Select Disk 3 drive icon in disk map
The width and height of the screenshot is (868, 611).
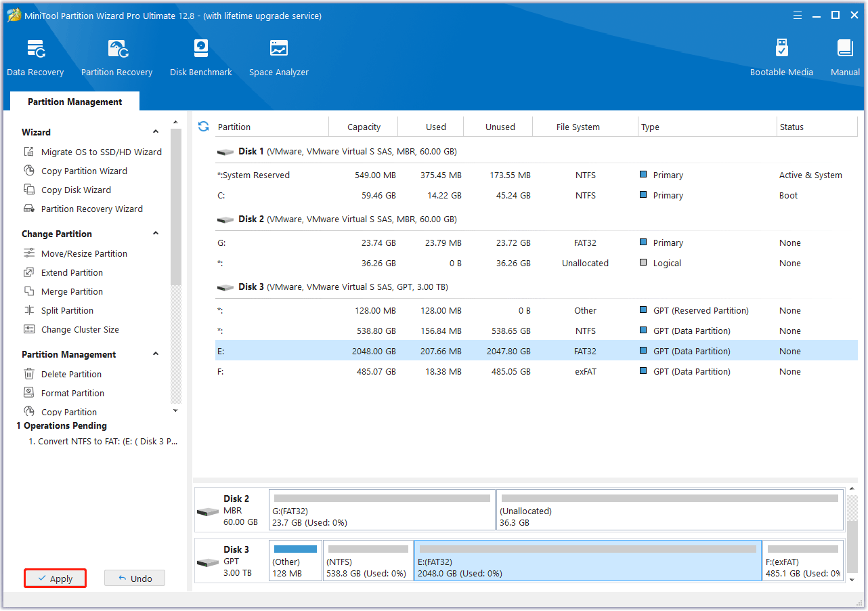(208, 562)
